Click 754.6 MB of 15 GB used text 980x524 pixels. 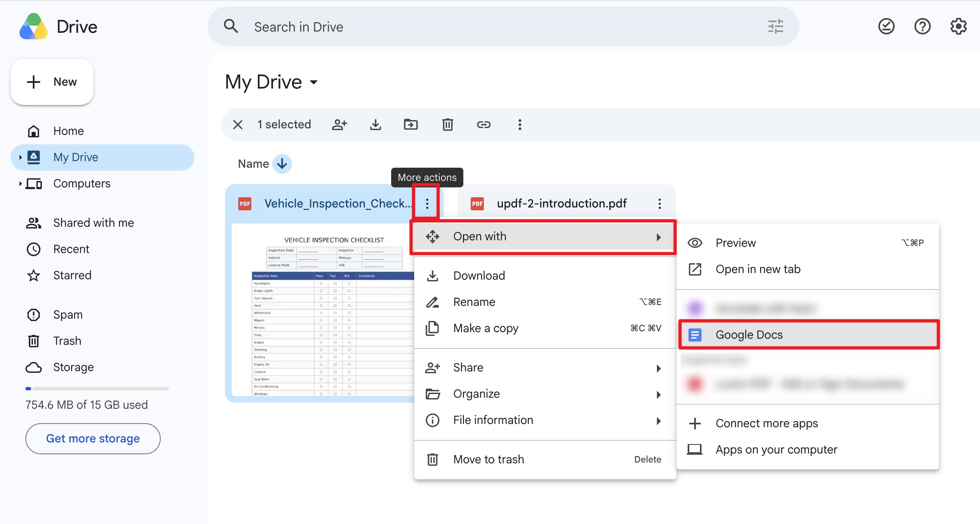pyautogui.click(x=87, y=405)
